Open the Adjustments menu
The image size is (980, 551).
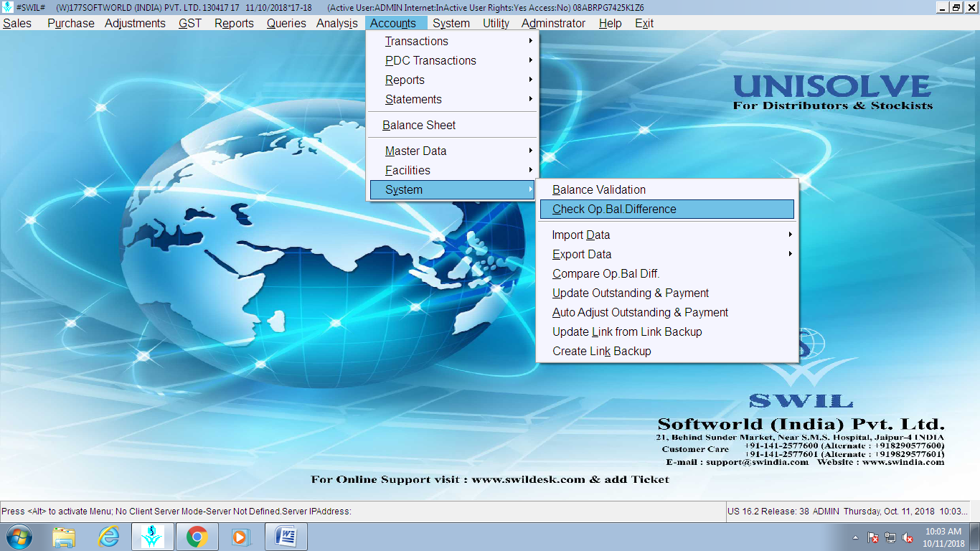coord(135,23)
